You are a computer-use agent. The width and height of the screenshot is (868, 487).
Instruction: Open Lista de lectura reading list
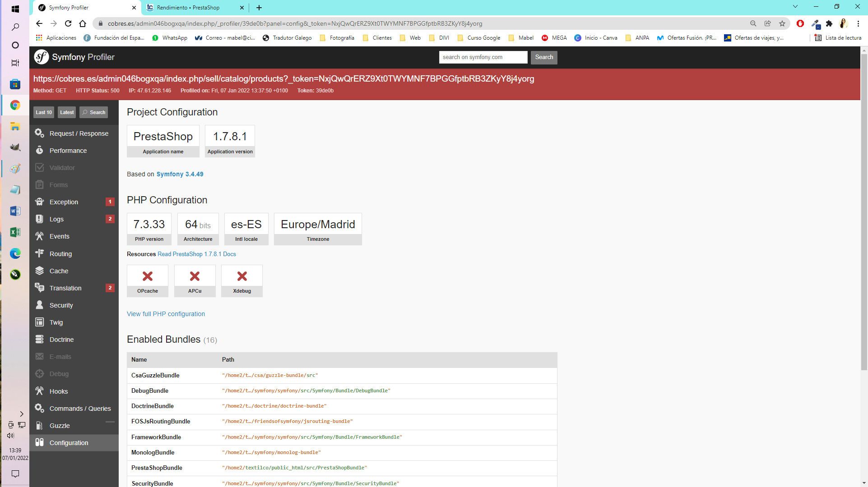coord(838,38)
